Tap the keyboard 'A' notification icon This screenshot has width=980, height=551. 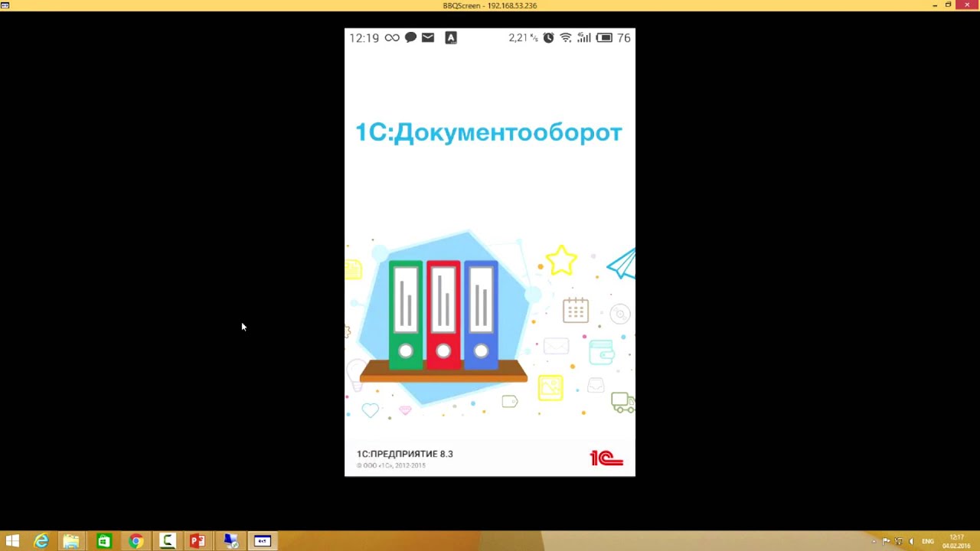coord(451,37)
